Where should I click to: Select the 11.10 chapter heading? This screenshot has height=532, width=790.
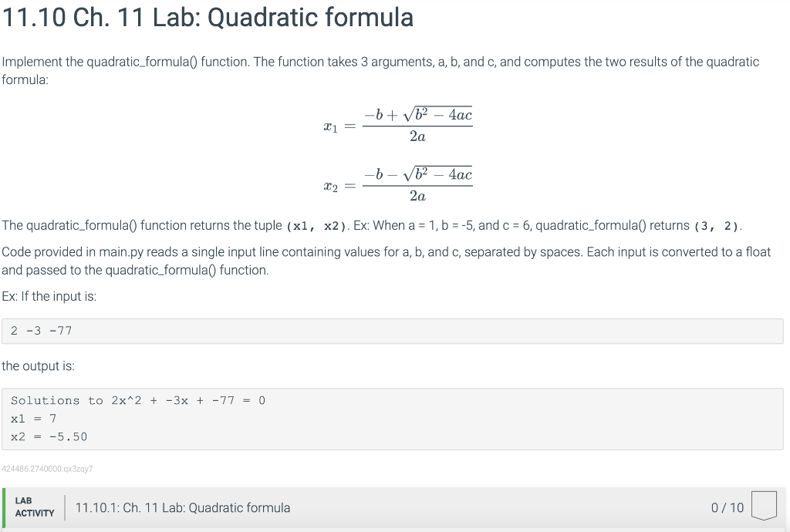[207, 18]
